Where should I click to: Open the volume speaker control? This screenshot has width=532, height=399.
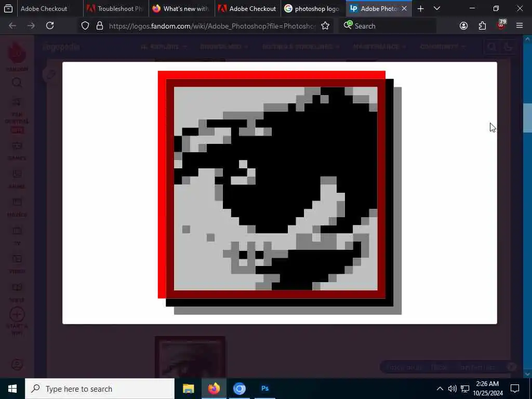(453, 389)
